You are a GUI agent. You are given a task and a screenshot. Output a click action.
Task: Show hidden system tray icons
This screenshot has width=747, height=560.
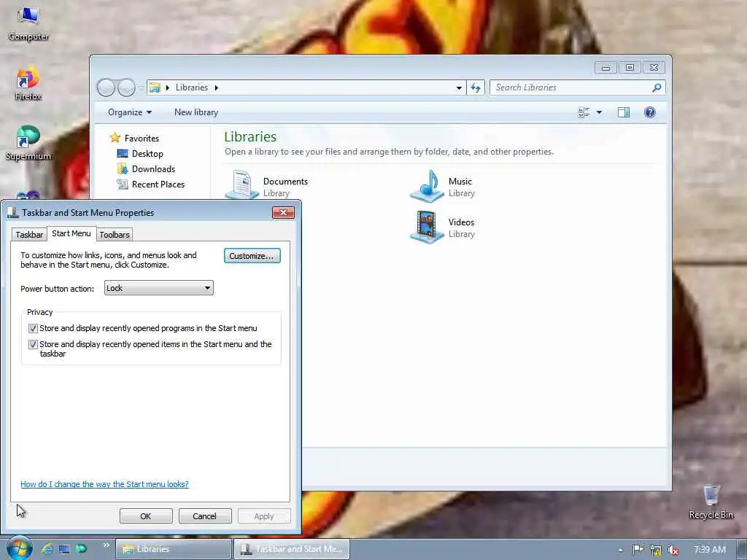620,550
